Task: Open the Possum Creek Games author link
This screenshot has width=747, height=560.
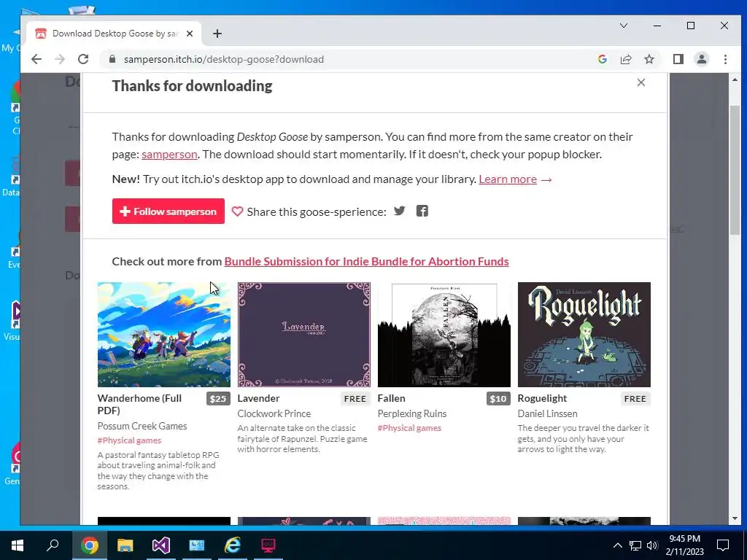Action: [x=142, y=426]
